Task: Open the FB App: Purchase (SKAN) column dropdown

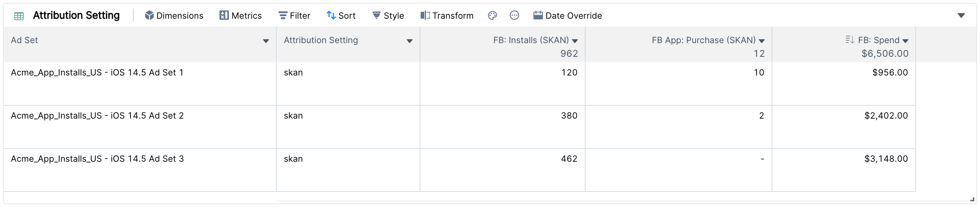Action: coord(762,41)
